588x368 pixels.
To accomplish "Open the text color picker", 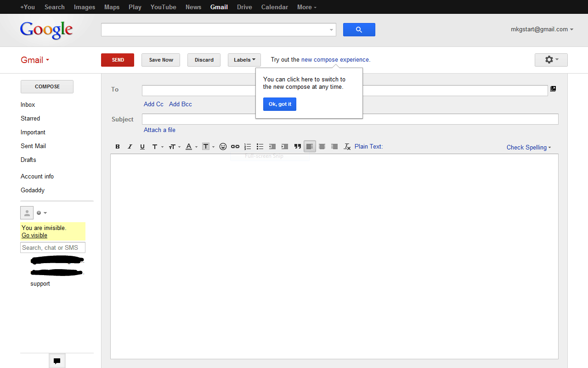I will [x=191, y=147].
